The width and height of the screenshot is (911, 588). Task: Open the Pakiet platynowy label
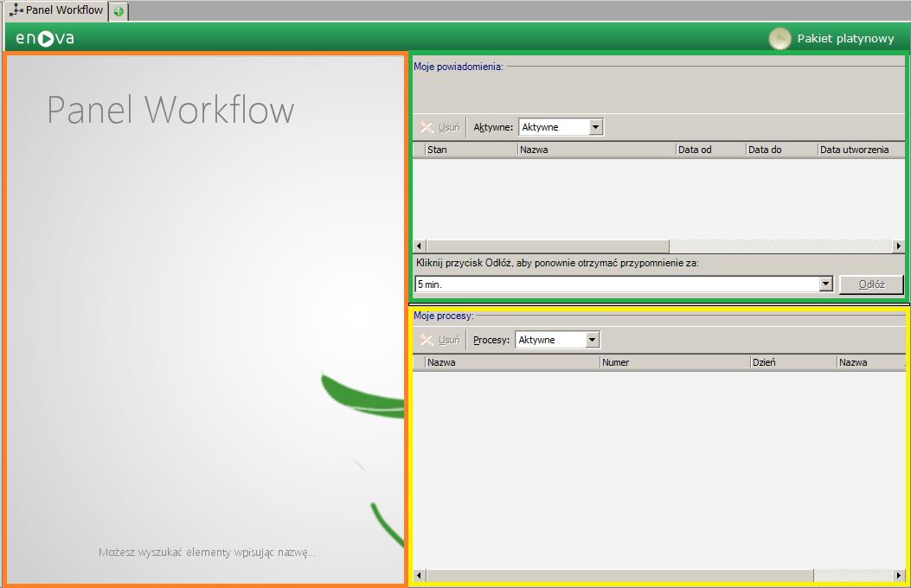[x=845, y=38]
